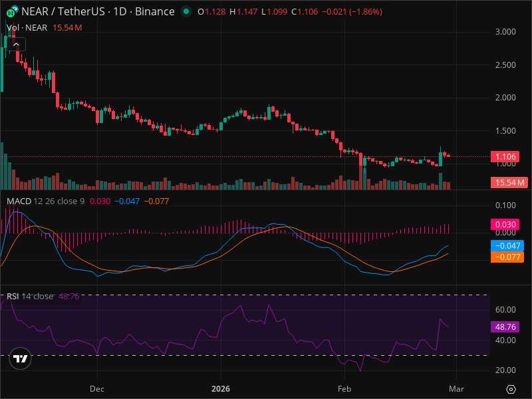The width and height of the screenshot is (532, 399).
Task: Click the 1.500 price scale label
Action: pyautogui.click(x=505, y=130)
